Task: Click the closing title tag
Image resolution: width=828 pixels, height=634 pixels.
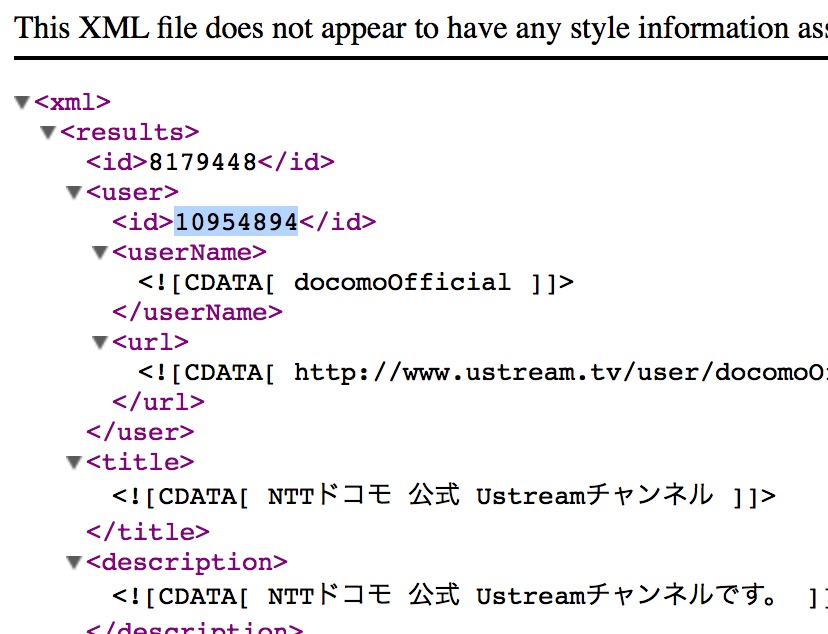Action: pyautogui.click(x=148, y=532)
